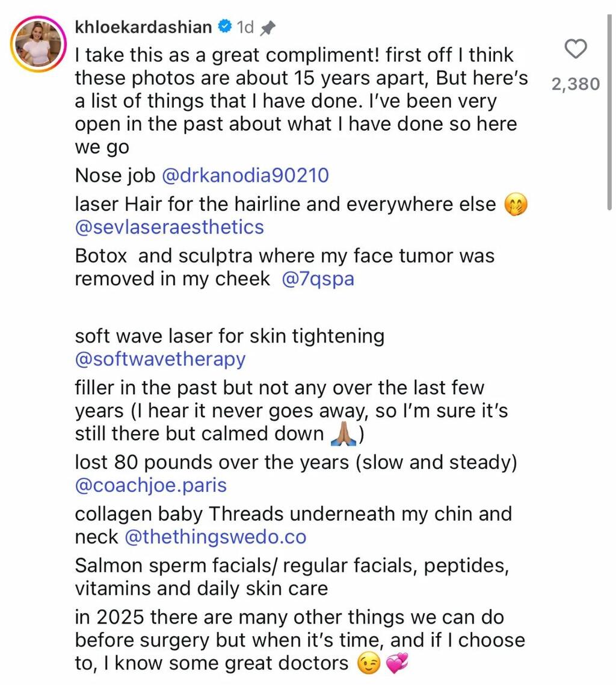
Task: Click the blue verified badge
Action: [225, 26]
